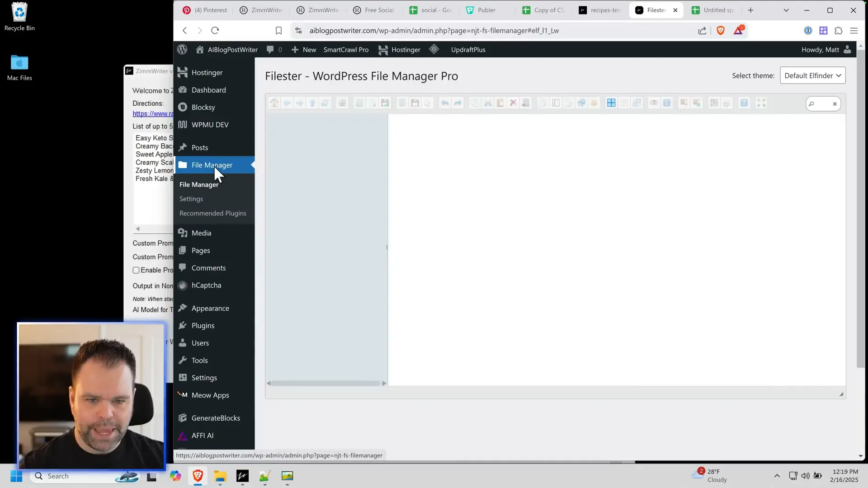Go up to parent folder in Filester toolbar

point(312,103)
